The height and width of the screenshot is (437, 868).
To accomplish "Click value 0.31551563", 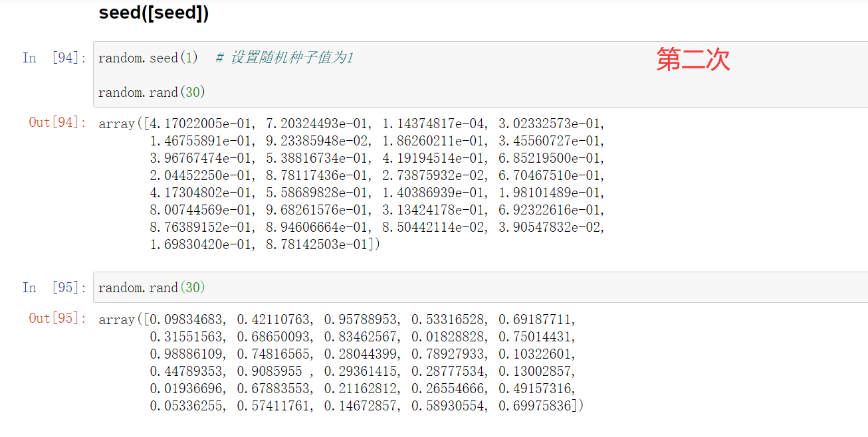I will click(x=187, y=337).
